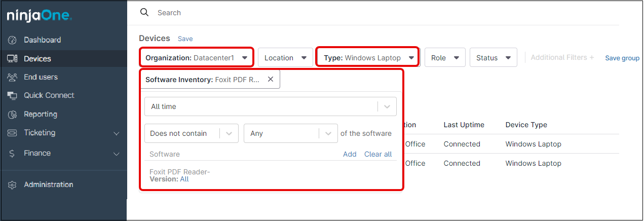
Task: Click the Finance dollar sign icon
Action: coord(12,153)
